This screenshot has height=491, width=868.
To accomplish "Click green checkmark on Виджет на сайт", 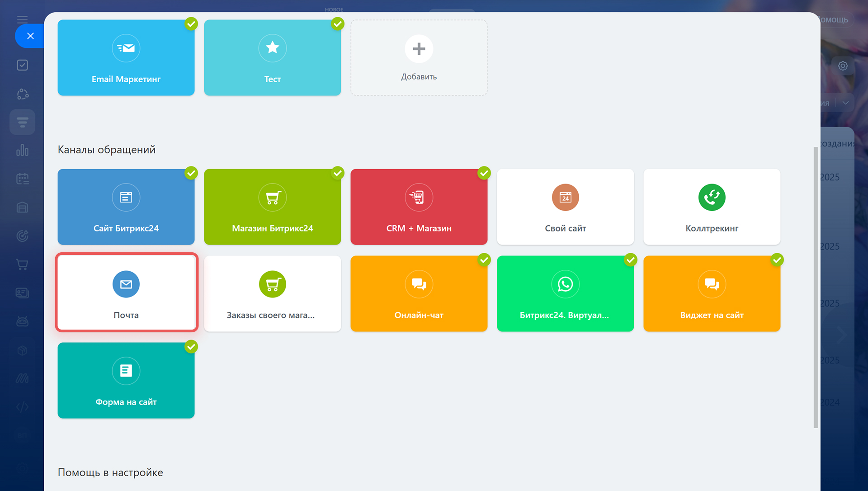I will coord(777,260).
